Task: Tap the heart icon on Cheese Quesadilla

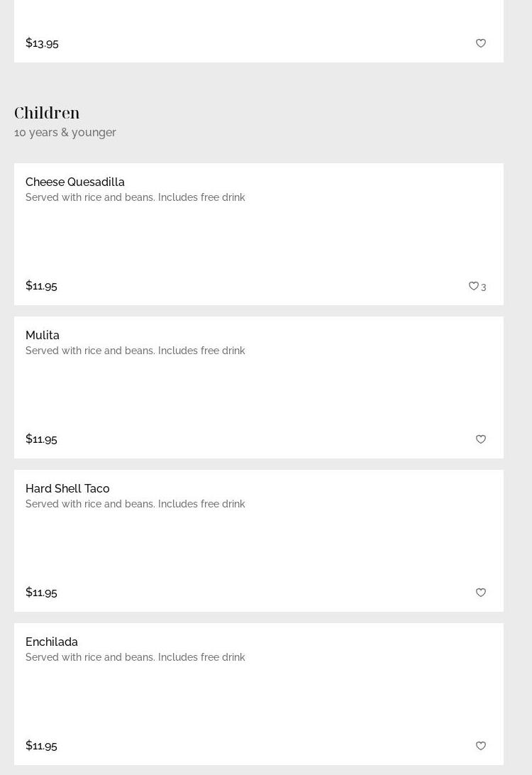Action: tap(473, 286)
